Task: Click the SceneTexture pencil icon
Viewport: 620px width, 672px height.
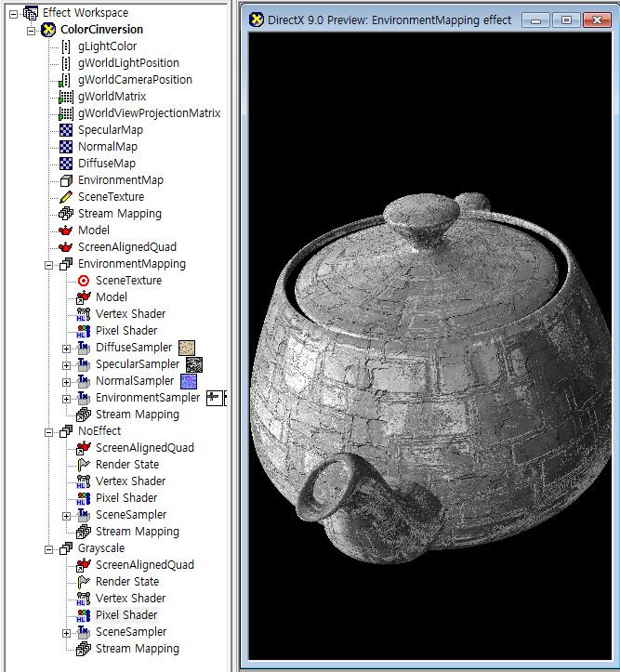Action: click(66, 197)
